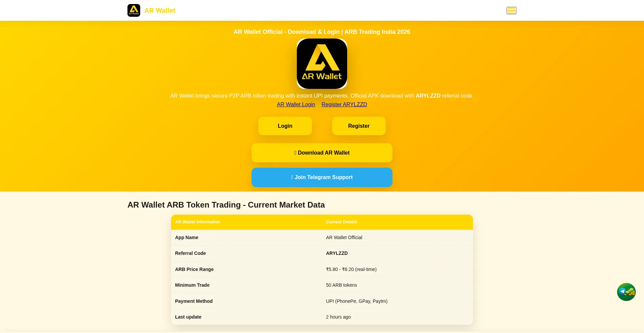
Task: Select the AR Wallet Official table value
Action: click(344, 237)
